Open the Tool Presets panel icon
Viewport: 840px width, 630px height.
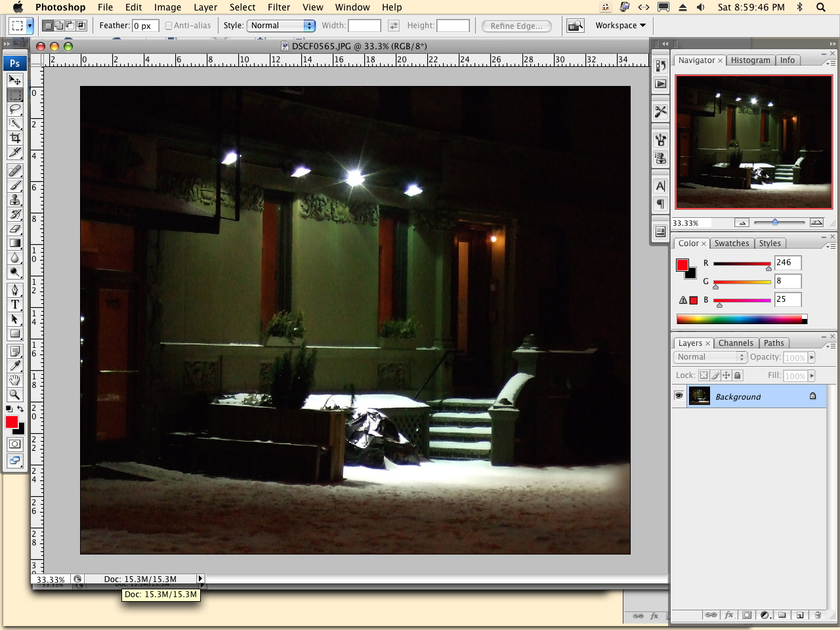point(661,112)
